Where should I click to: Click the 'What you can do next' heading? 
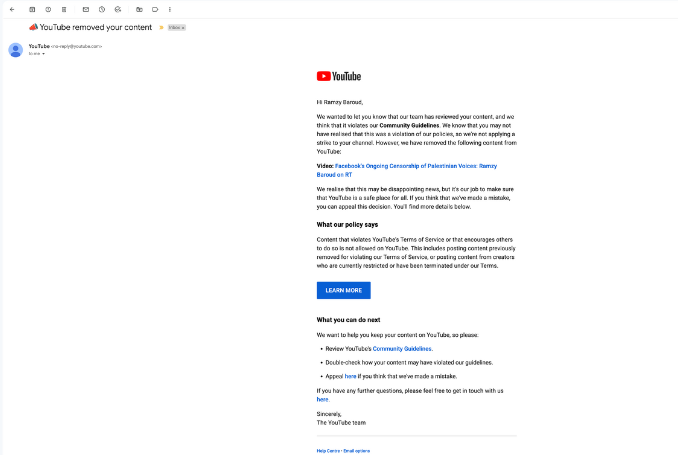coord(348,320)
